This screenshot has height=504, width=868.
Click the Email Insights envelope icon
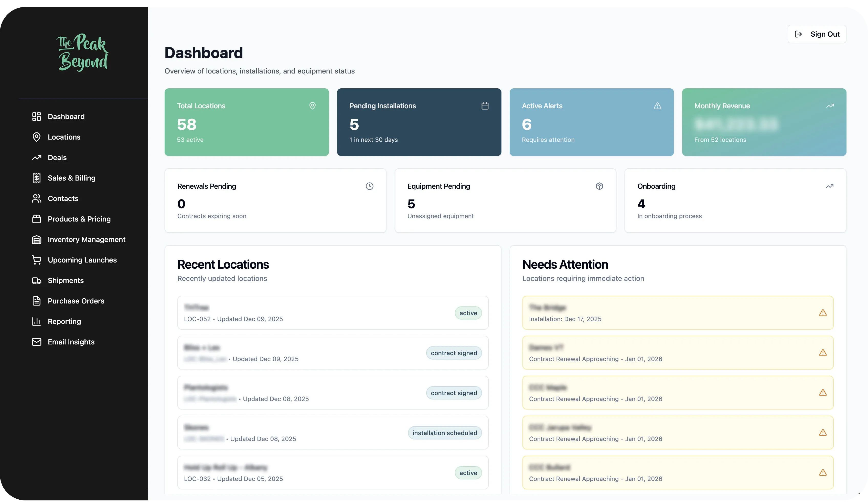tap(37, 342)
